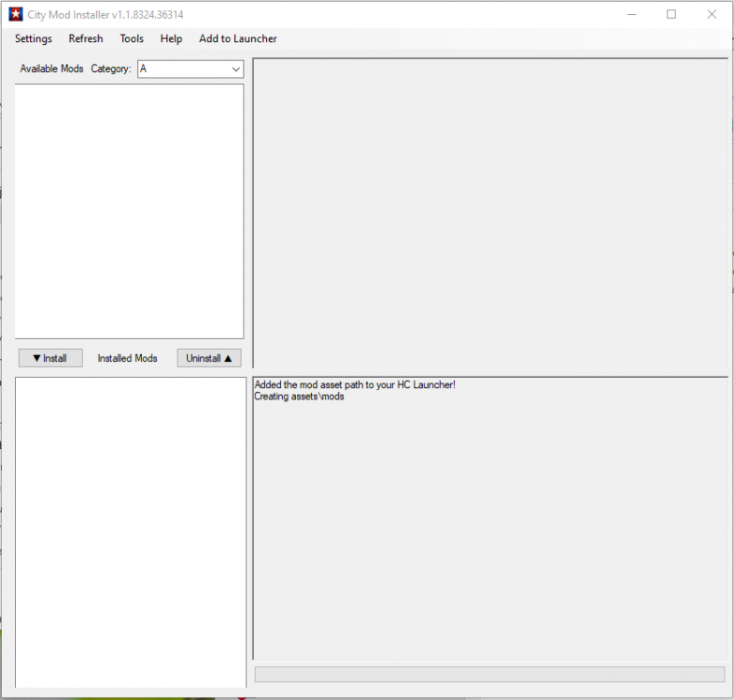The image size is (734, 700).
Task: Minimize the City Mod Installer window
Action: pos(628,15)
